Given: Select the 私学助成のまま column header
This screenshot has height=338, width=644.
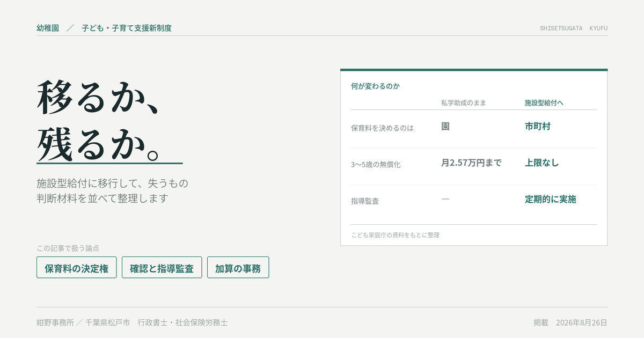Looking at the screenshot, I should coord(463,102).
